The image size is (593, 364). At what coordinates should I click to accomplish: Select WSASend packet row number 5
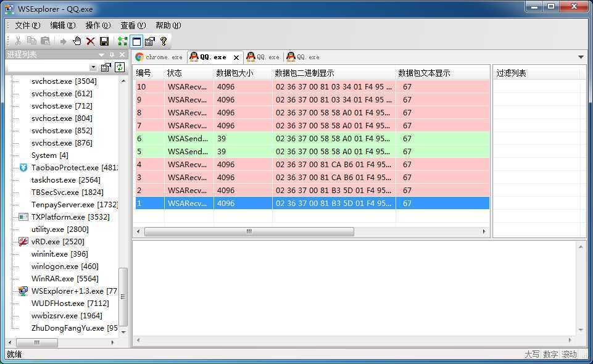[x=312, y=152]
